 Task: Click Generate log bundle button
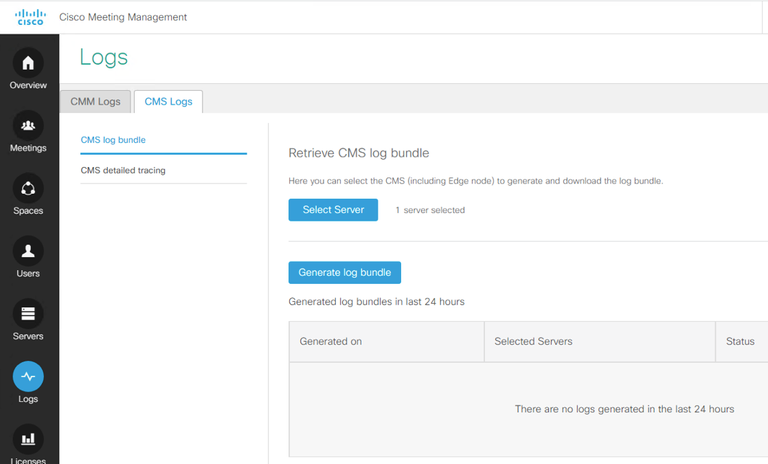(x=345, y=272)
